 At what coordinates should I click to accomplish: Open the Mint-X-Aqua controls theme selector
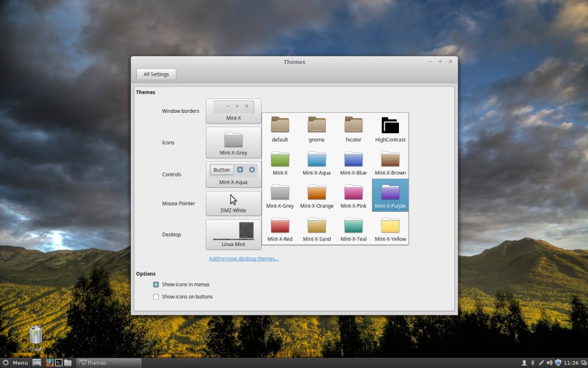coord(233,174)
